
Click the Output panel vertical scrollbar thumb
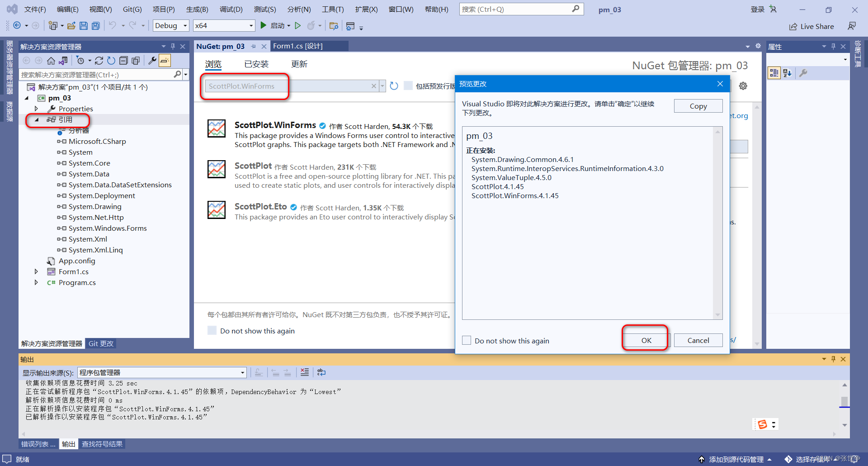(x=844, y=401)
